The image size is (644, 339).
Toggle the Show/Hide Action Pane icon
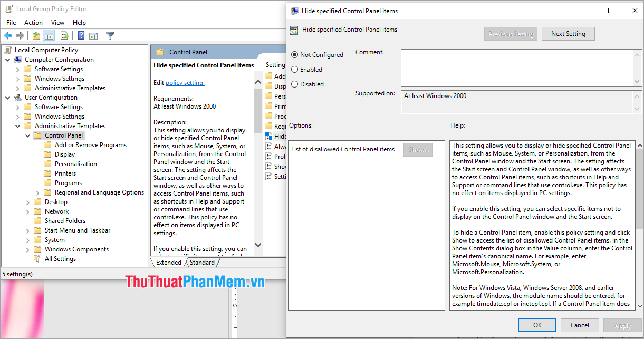point(93,35)
